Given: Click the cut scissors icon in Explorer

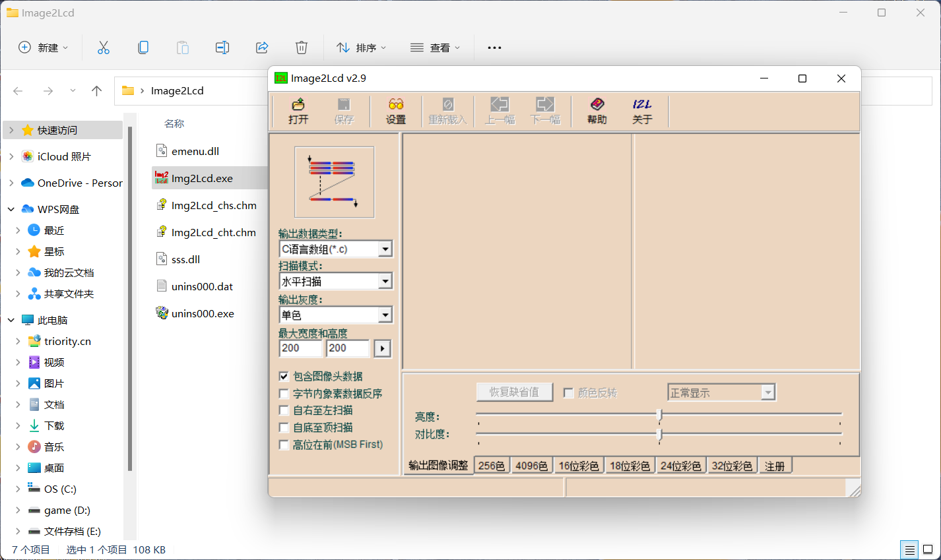Looking at the screenshot, I should 104,47.
